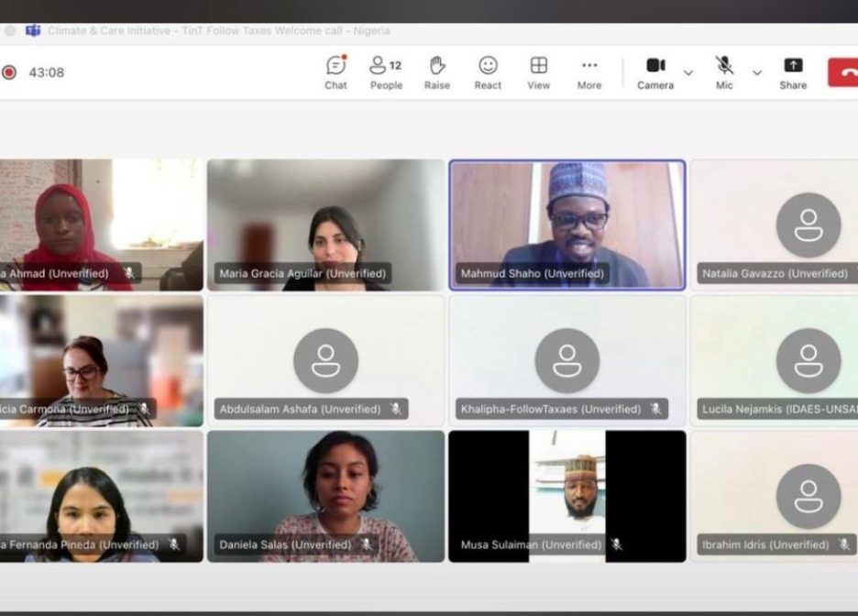Start screen sharing with Share
858x616 pixels.
click(x=792, y=72)
